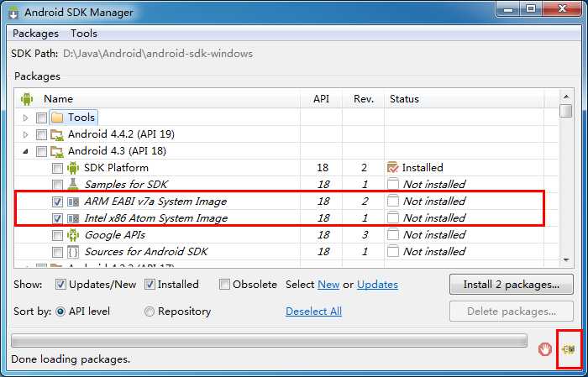Select the Samples for SDK row text
588x377 pixels.
(126, 185)
